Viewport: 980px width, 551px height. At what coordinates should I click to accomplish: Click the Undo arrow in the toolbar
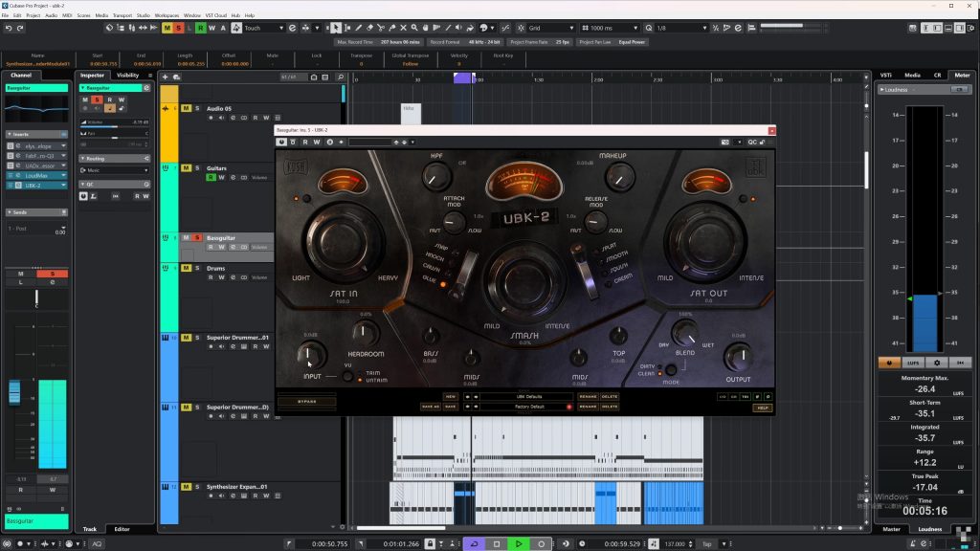(8, 28)
